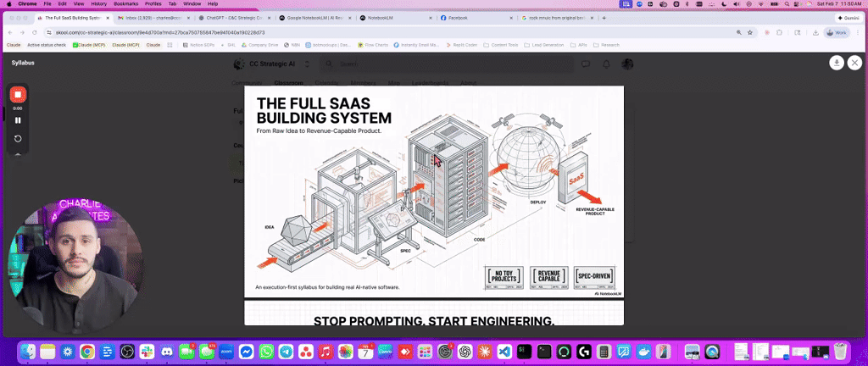Open the Flow Charts bookmark folder

point(373,45)
